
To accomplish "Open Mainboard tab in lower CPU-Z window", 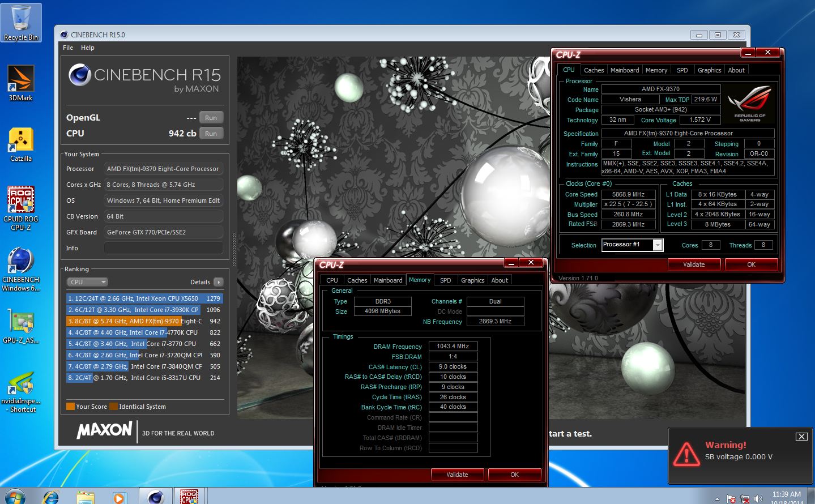I will tap(388, 280).
